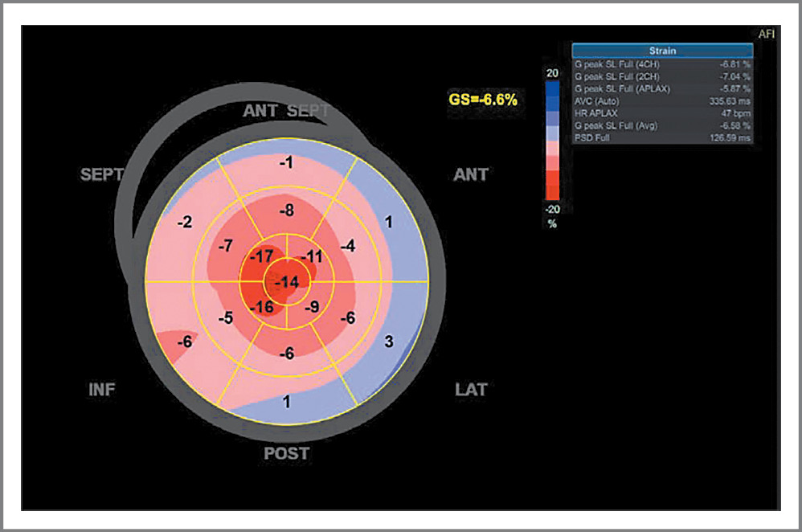Viewport: 802px width, 532px height.
Task: Select the G peak SL Full (2CH) row
Action: coord(662,76)
